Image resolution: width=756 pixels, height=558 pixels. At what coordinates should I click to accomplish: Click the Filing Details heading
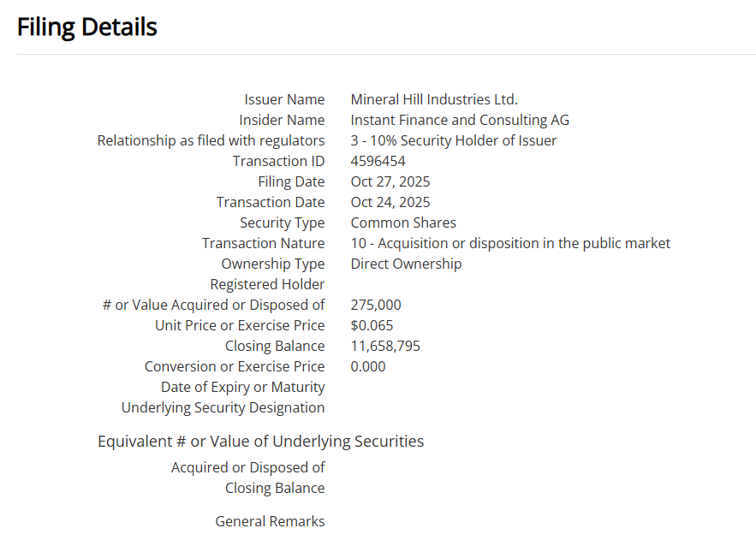[87, 27]
